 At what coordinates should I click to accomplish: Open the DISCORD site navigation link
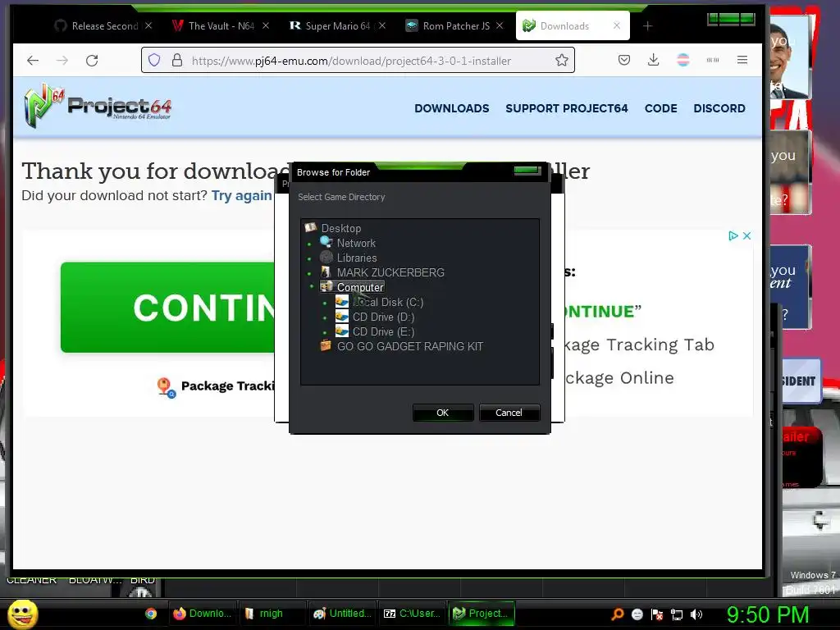[719, 108]
